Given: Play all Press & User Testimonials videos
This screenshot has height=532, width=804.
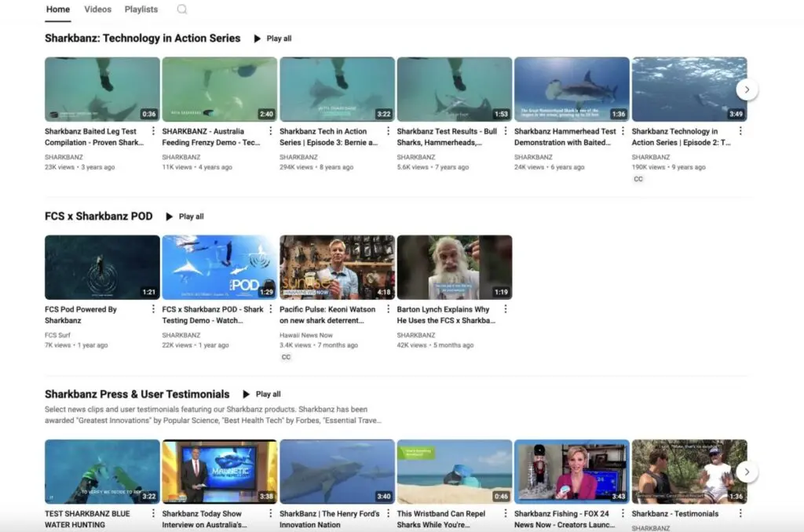Looking at the screenshot, I should [x=261, y=394].
